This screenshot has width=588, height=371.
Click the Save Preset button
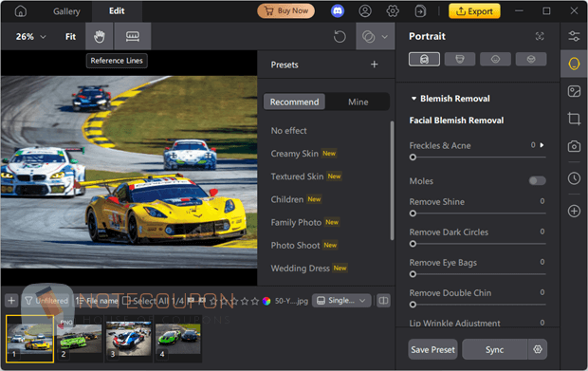[432, 349]
